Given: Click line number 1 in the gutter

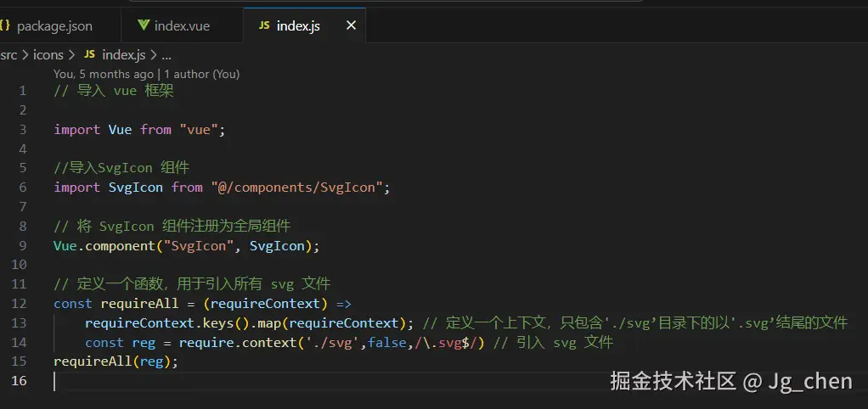Looking at the screenshot, I should tap(22, 91).
